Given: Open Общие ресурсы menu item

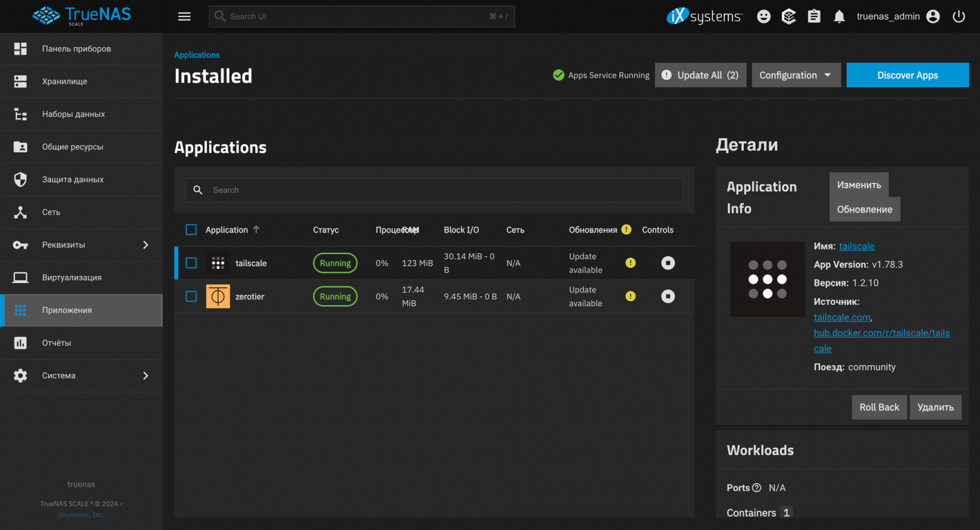Looking at the screenshot, I should pos(82,146).
